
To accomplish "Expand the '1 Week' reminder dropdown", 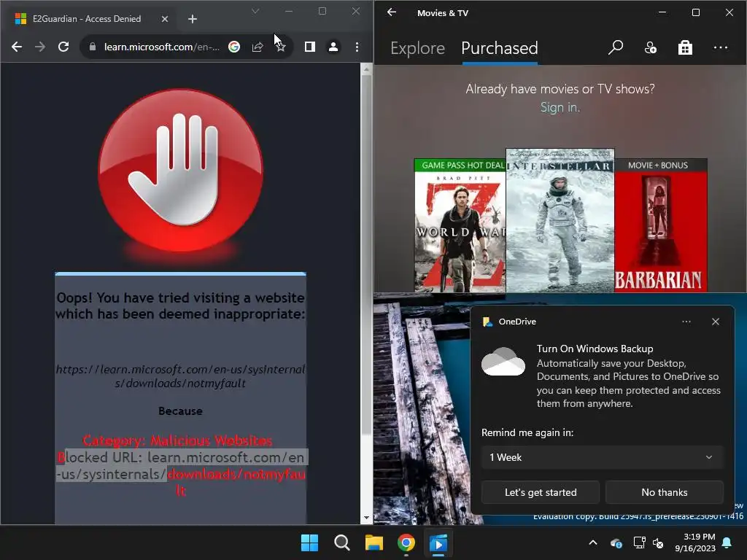I will (x=602, y=457).
